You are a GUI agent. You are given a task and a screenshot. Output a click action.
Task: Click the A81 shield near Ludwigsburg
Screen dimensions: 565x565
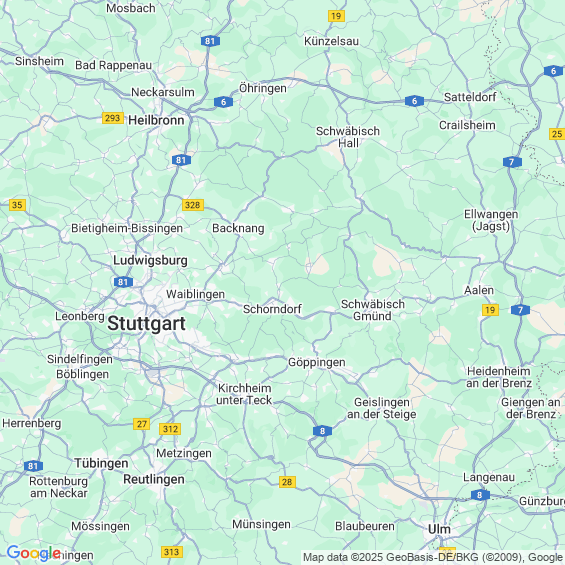[123, 282]
